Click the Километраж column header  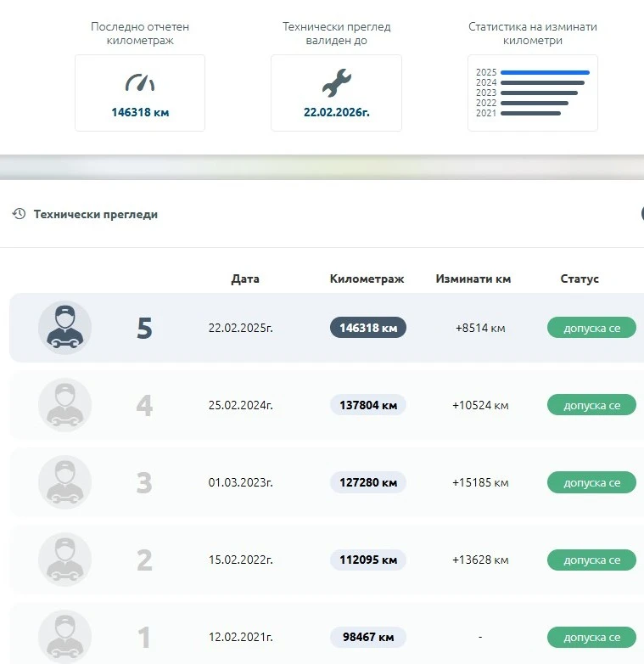367,279
